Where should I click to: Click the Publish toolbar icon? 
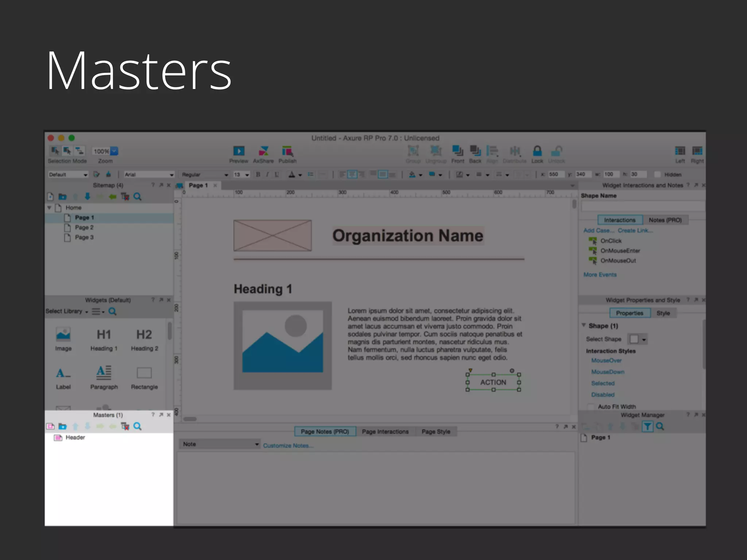click(x=287, y=151)
